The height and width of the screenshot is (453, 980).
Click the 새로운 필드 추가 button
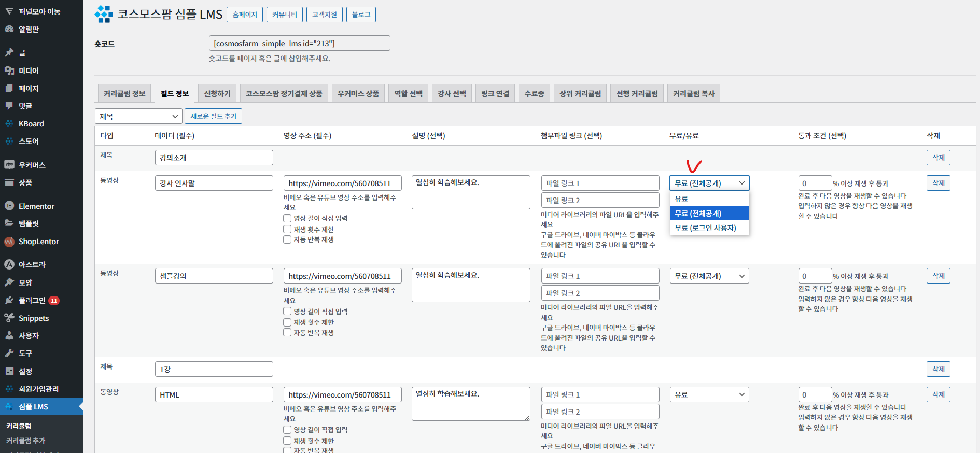pos(213,116)
